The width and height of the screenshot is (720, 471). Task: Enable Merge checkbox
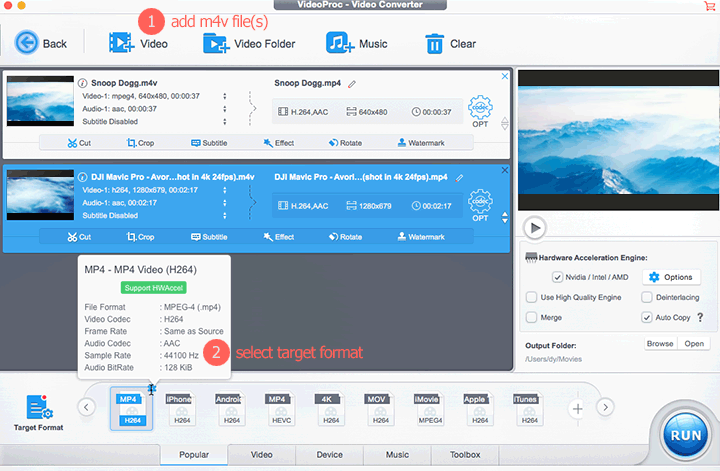pyautogui.click(x=531, y=318)
